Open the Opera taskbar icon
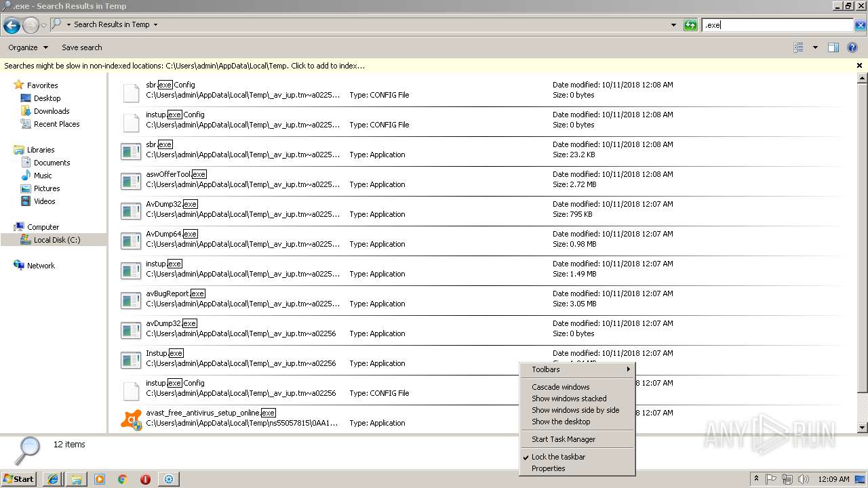Screen dimensions: 868x488 (145, 479)
